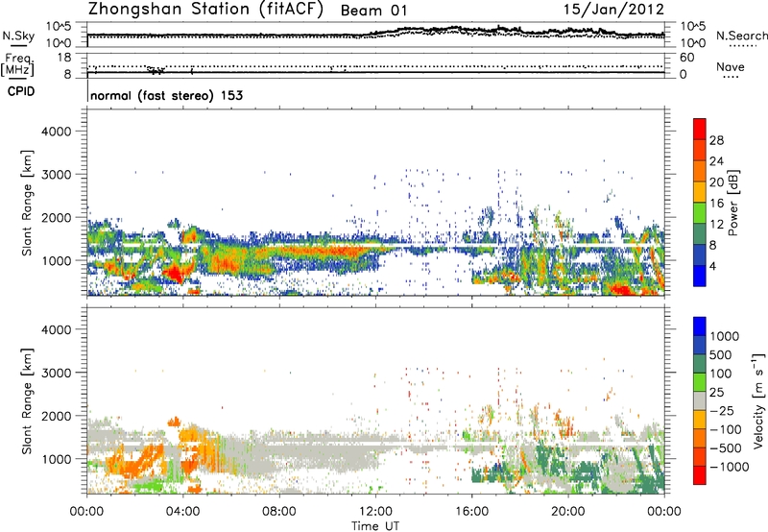
Task: Click the Velocity [m s-1] color bar label
Action: pyautogui.click(x=758, y=400)
